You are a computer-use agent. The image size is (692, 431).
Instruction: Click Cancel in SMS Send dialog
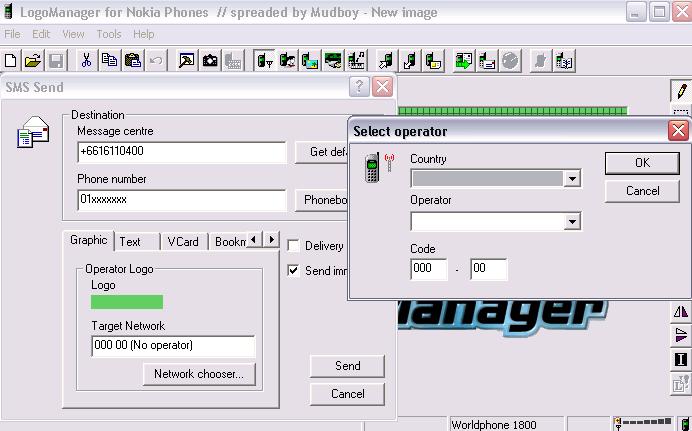347,394
